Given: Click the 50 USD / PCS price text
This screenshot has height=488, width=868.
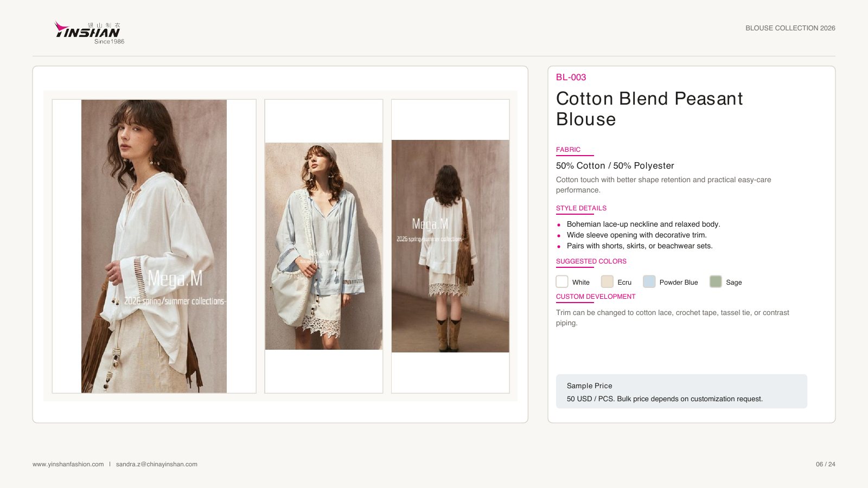Looking at the screenshot, I should click(x=665, y=399).
